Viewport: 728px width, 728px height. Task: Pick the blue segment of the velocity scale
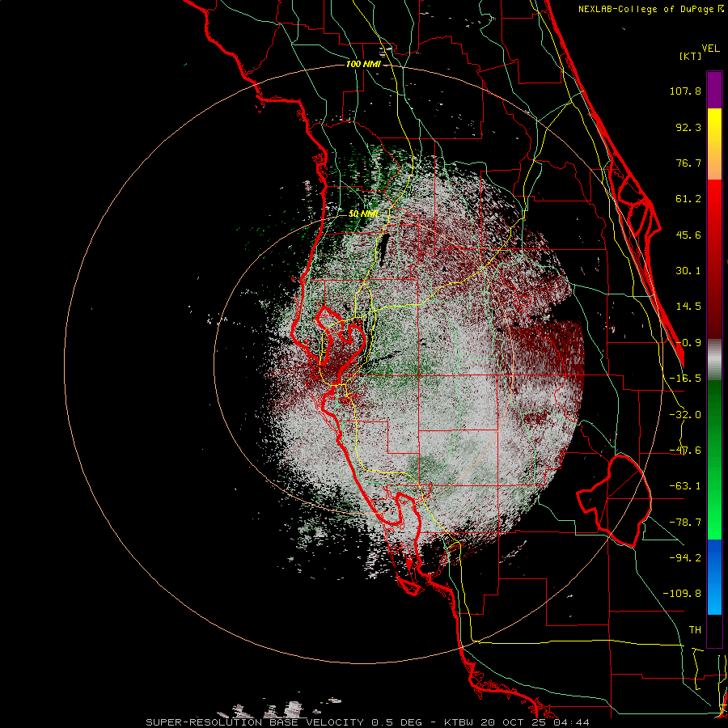(x=714, y=577)
